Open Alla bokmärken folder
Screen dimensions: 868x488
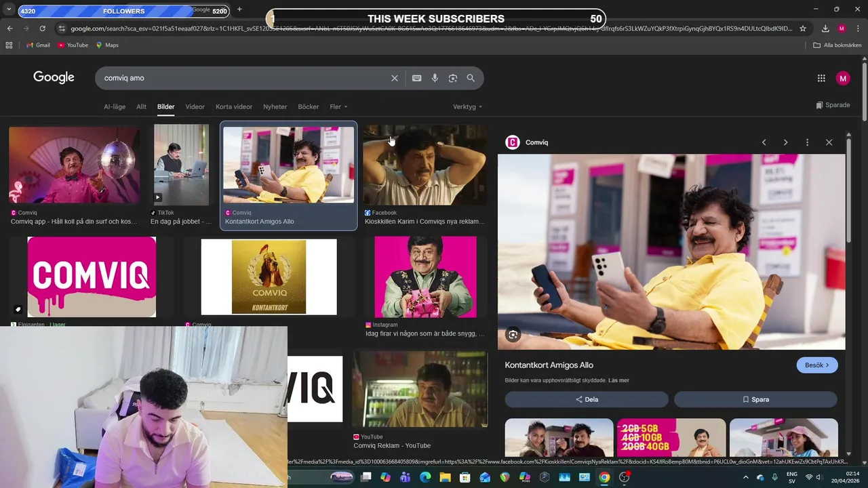click(x=837, y=45)
